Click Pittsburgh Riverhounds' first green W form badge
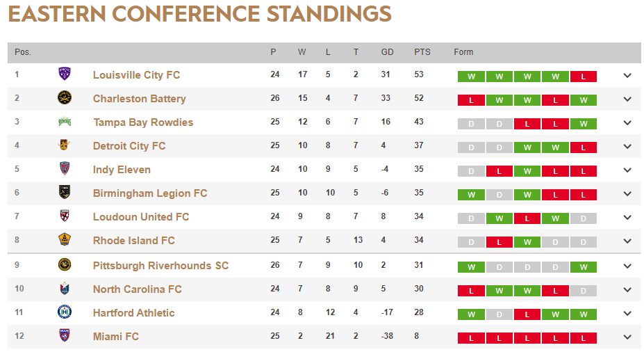Screen dimensions: 644x352 coord(471,267)
